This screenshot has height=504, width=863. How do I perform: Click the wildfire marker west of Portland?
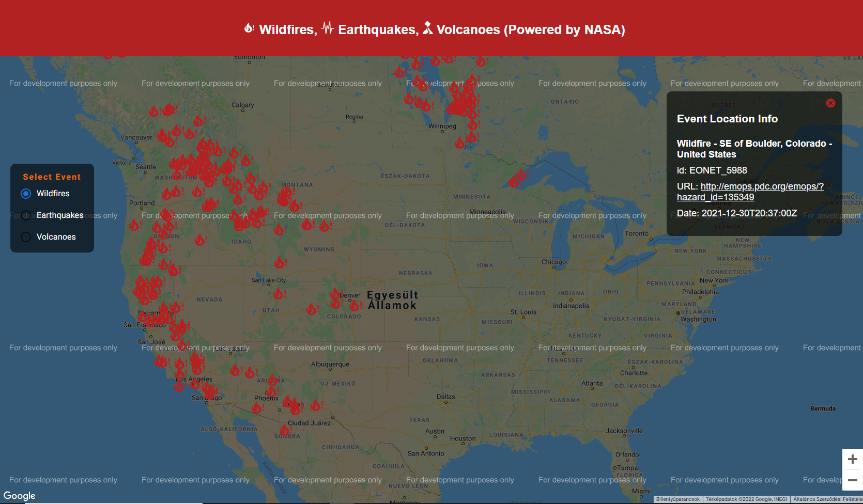click(134, 225)
